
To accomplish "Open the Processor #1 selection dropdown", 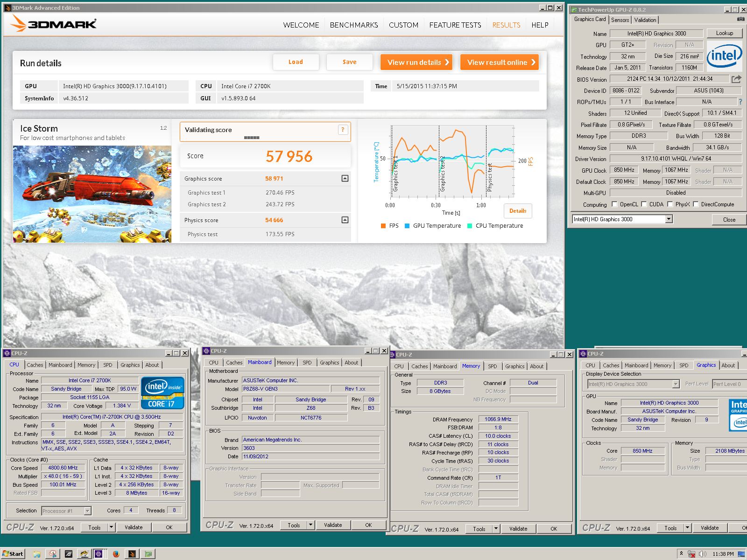I will coord(87,511).
